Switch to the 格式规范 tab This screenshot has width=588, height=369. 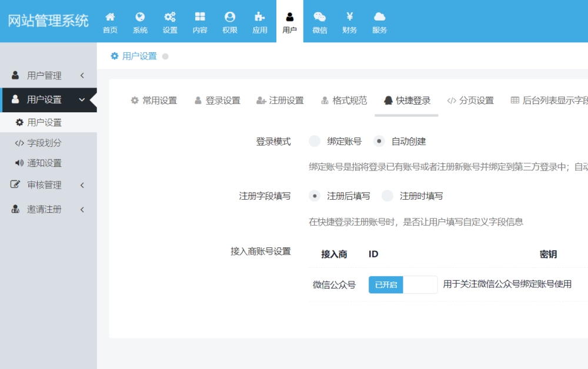[x=344, y=100]
